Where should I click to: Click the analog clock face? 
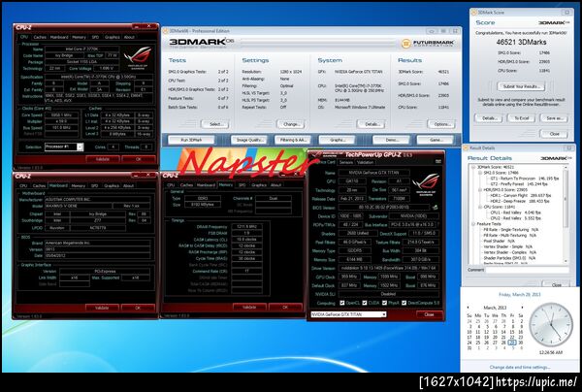[550, 325]
